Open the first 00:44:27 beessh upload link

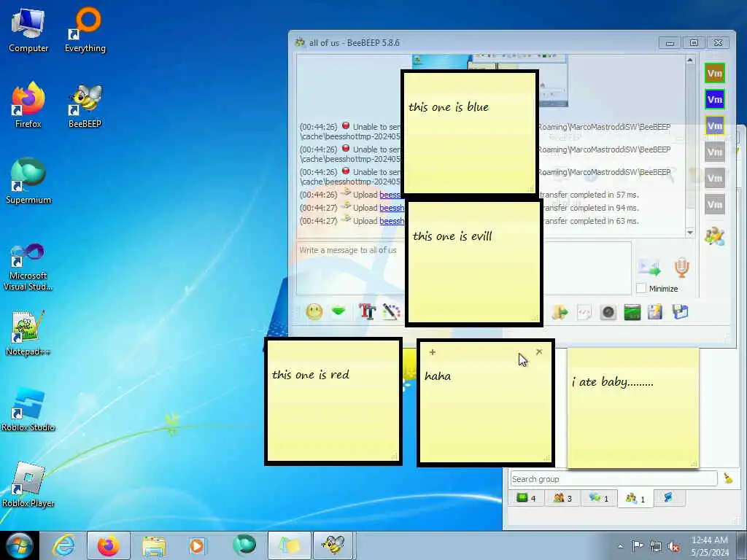click(x=392, y=208)
